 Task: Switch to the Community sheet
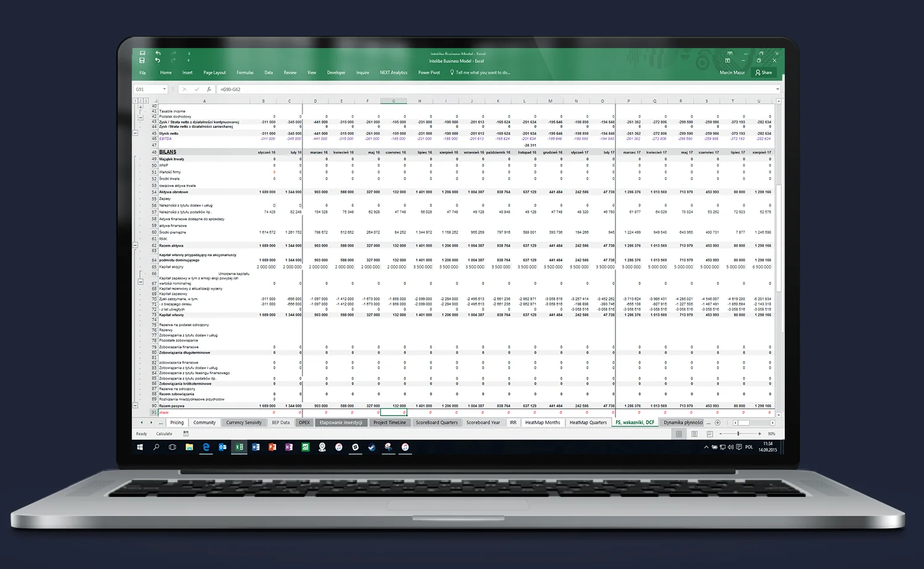(x=205, y=422)
